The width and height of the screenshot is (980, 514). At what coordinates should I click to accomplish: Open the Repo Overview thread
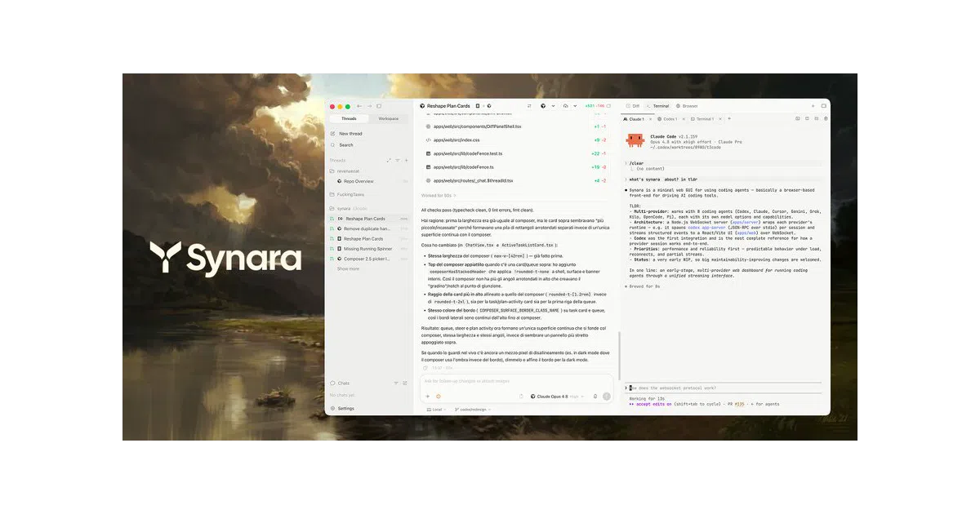pos(359,181)
